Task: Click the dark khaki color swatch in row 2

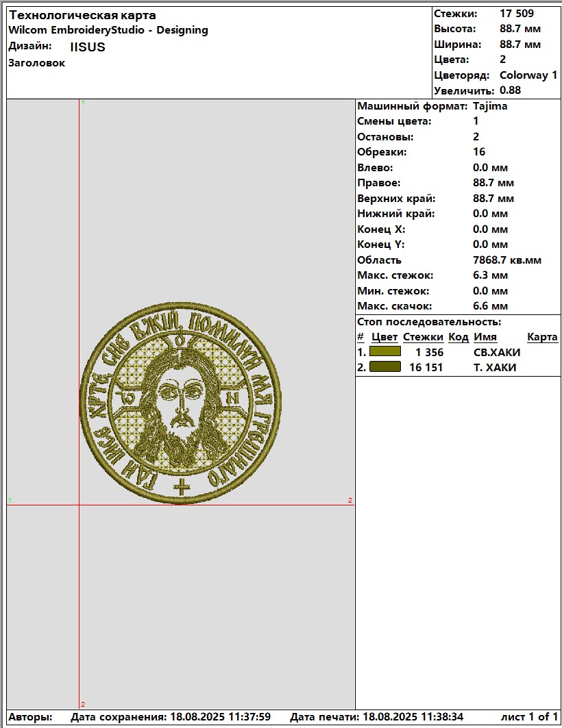Action: pyautogui.click(x=385, y=367)
